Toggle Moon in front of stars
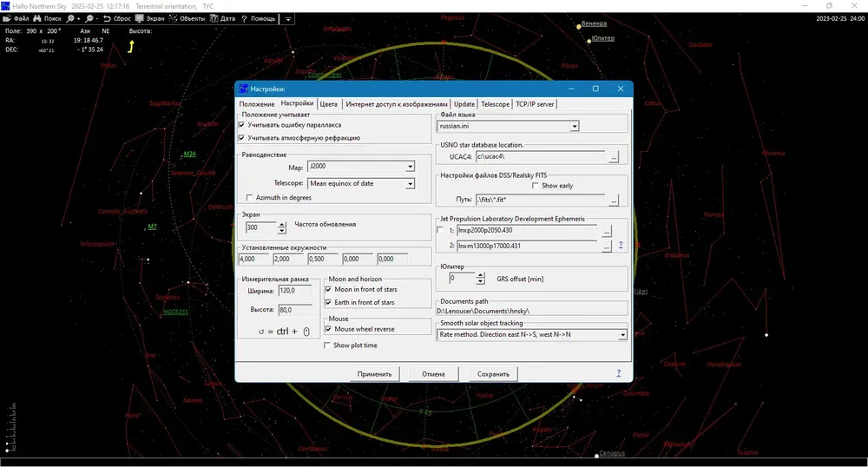Viewport: 868px width, 467px height. coord(328,289)
